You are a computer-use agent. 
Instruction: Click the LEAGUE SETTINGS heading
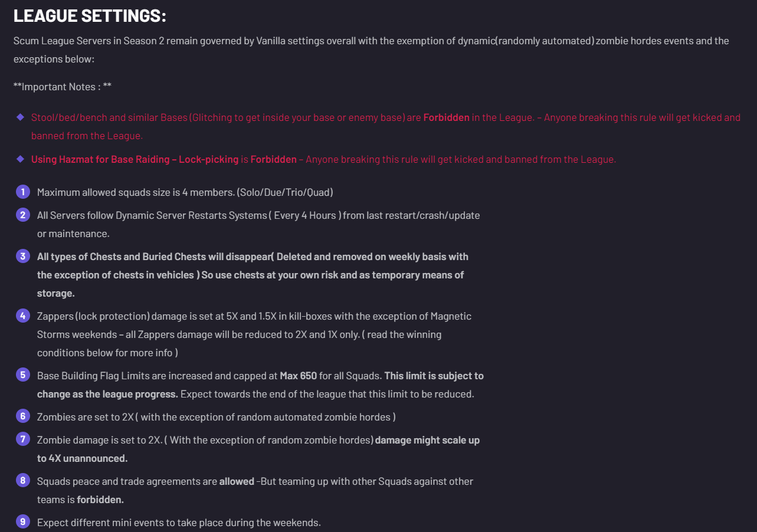tap(90, 16)
